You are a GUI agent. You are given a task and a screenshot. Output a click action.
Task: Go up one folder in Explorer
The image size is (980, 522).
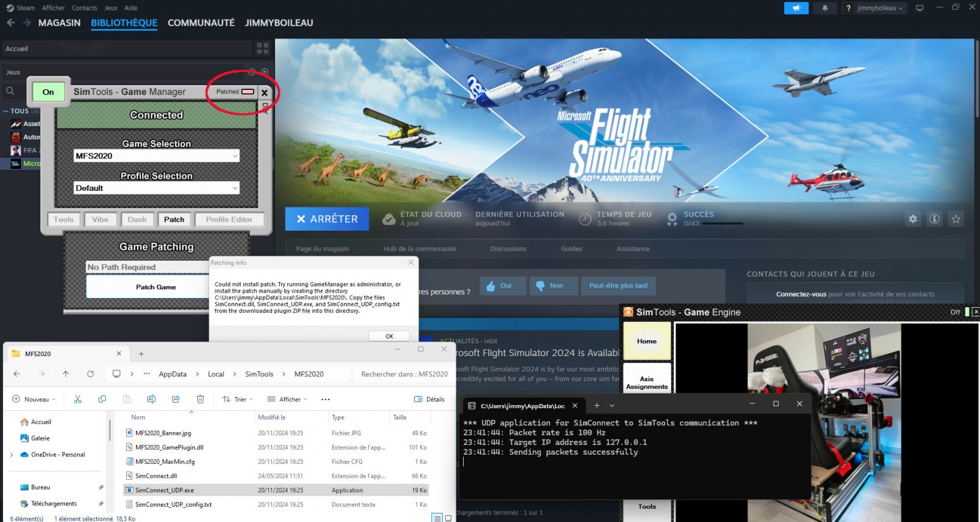click(66, 374)
